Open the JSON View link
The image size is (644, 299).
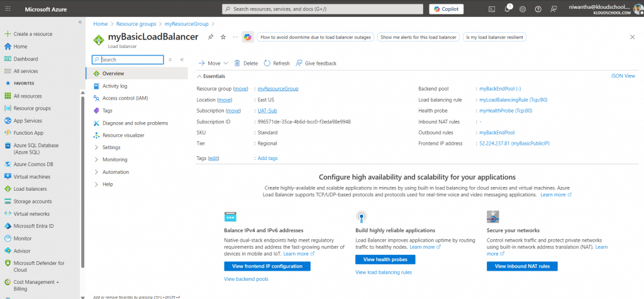(623, 76)
